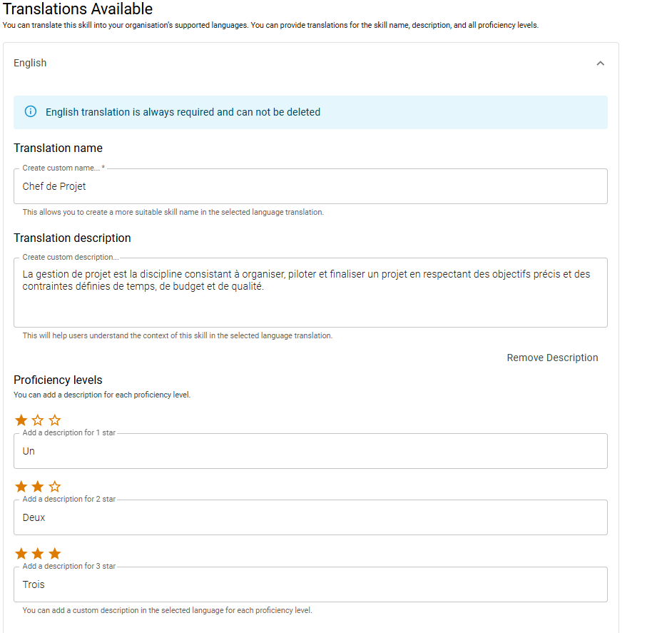Click the English language header label

[x=30, y=63]
